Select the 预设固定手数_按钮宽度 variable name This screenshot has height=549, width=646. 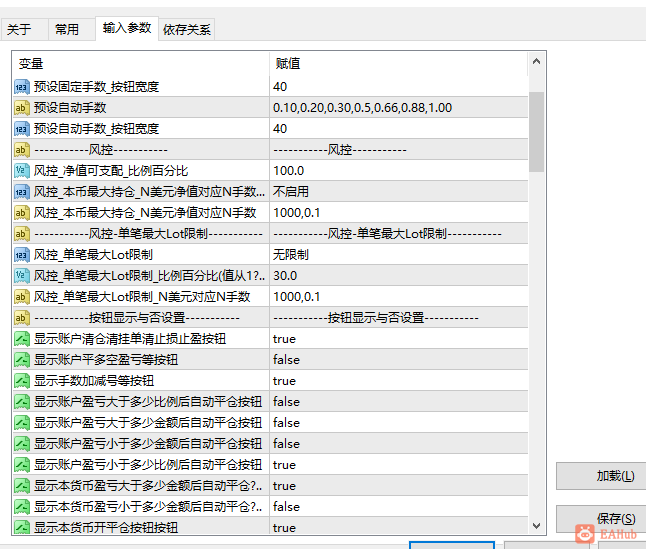tap(96, 87)
